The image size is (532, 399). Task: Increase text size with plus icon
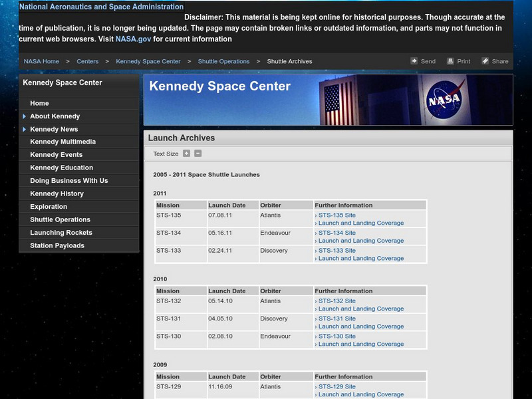tap(186, 154)
